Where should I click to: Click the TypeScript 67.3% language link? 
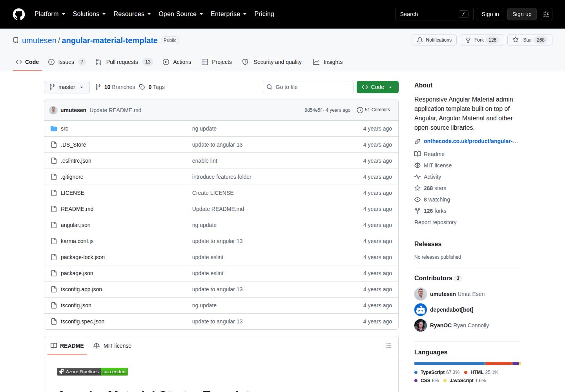click(437, 372)
